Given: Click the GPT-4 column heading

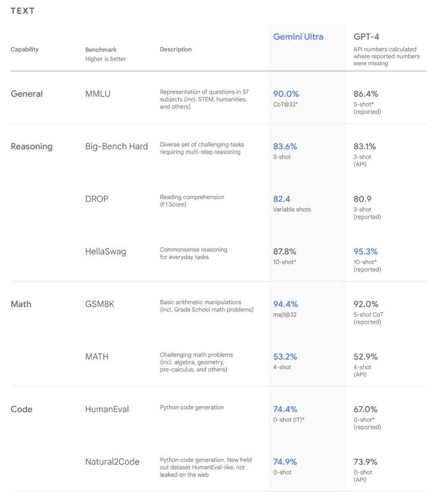Looking at the screenshot, I should (x=366, y=37).
